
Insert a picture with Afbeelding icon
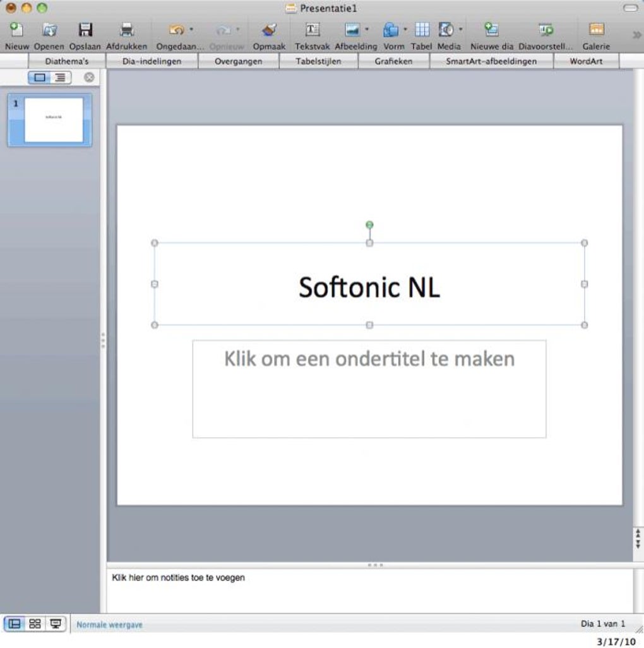pyautogui.click(x=352, y=30)
